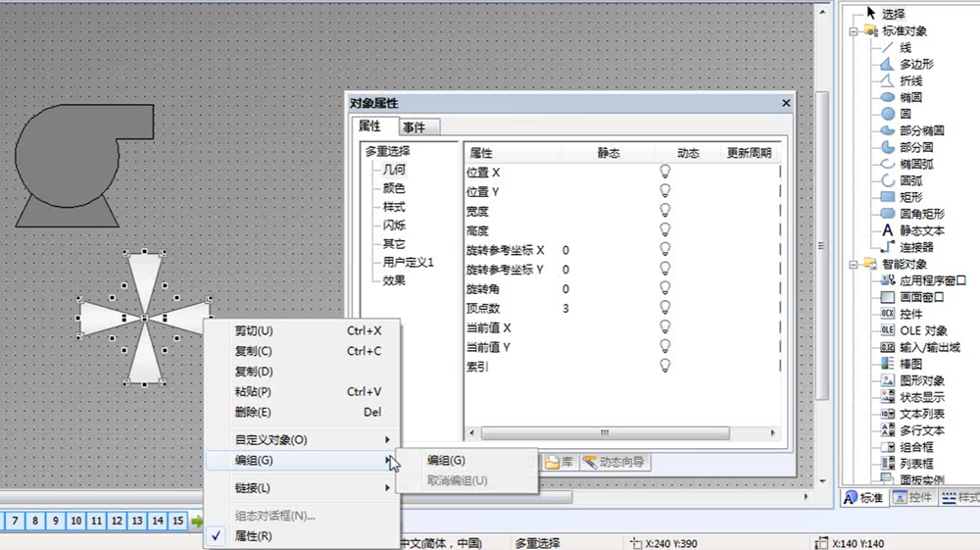980x550 pixels.
Task: Pick the 椭圆 ellipse object
Action: pos(888,97)
